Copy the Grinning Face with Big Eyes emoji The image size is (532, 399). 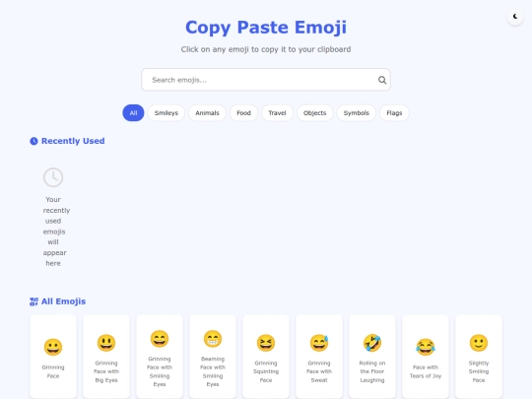[x=106, y=357]
